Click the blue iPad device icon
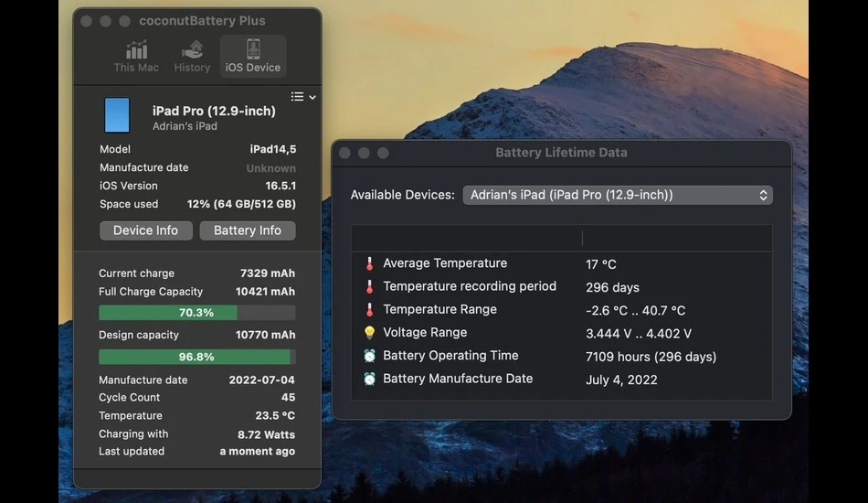 click(117, 115)
